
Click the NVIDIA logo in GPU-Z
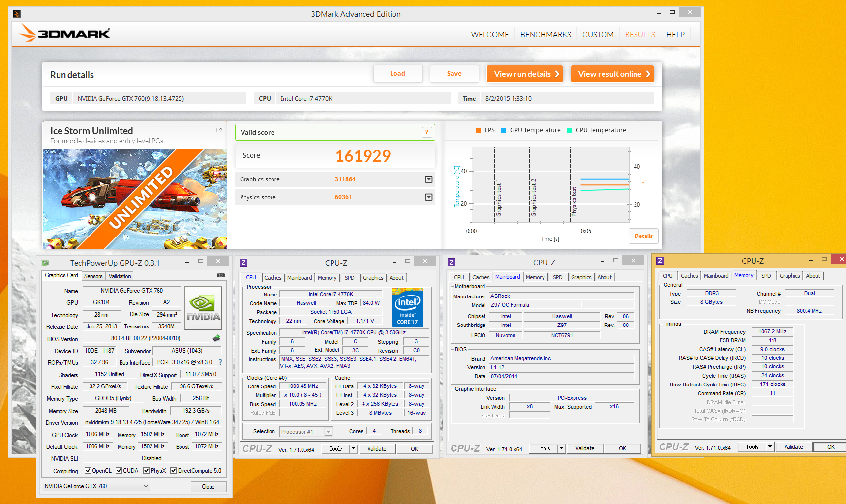(x=203, y=308)
